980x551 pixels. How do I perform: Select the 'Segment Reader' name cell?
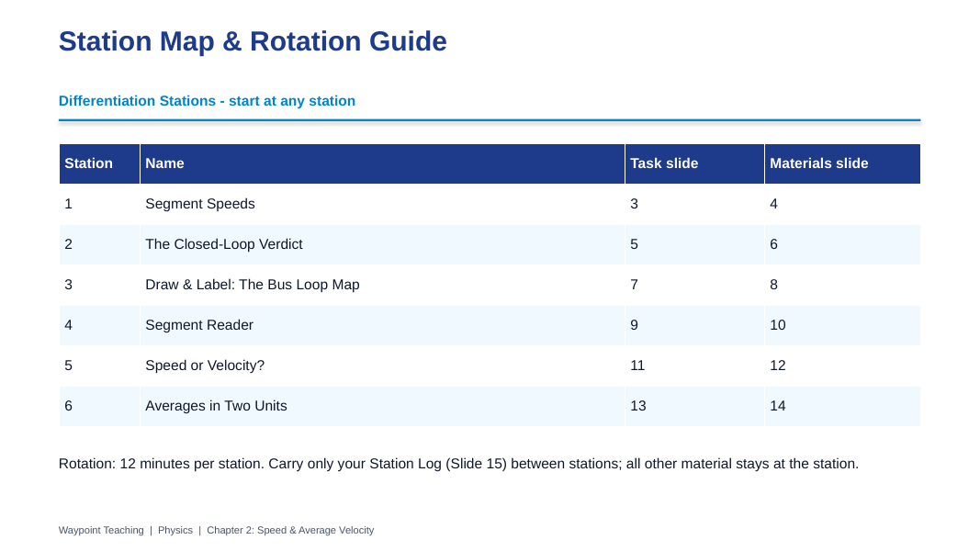(382, 325)
